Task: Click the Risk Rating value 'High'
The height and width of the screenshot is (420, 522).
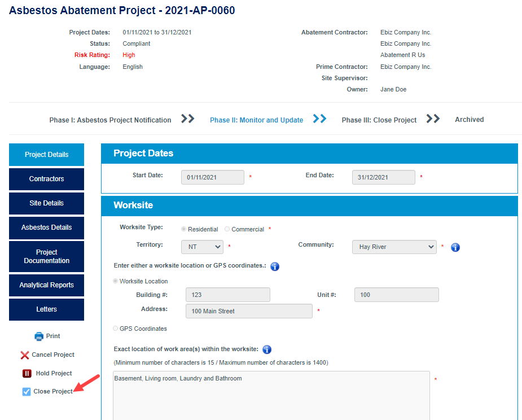Action: point(129,55)
